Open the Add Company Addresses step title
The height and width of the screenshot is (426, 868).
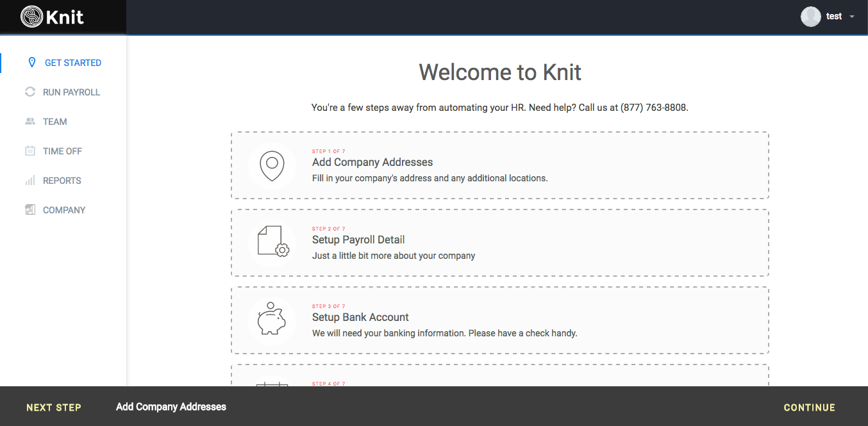click(372, 162)
